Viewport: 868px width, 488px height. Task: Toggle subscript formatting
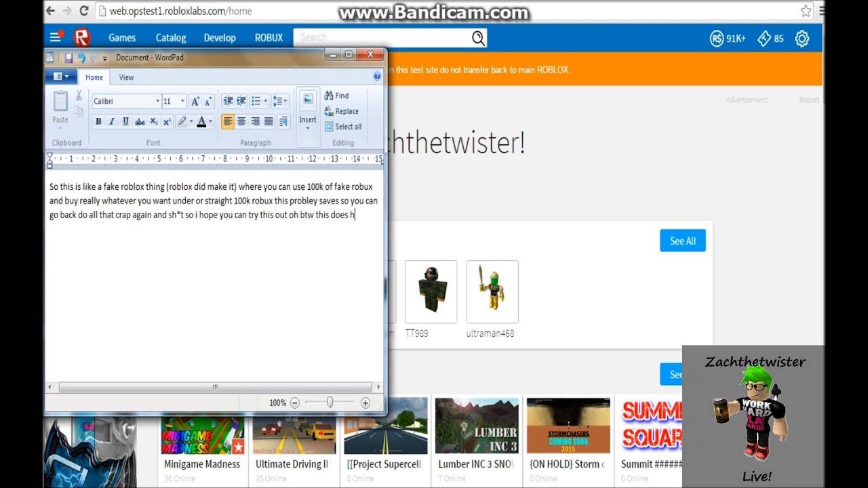[153, 121]
